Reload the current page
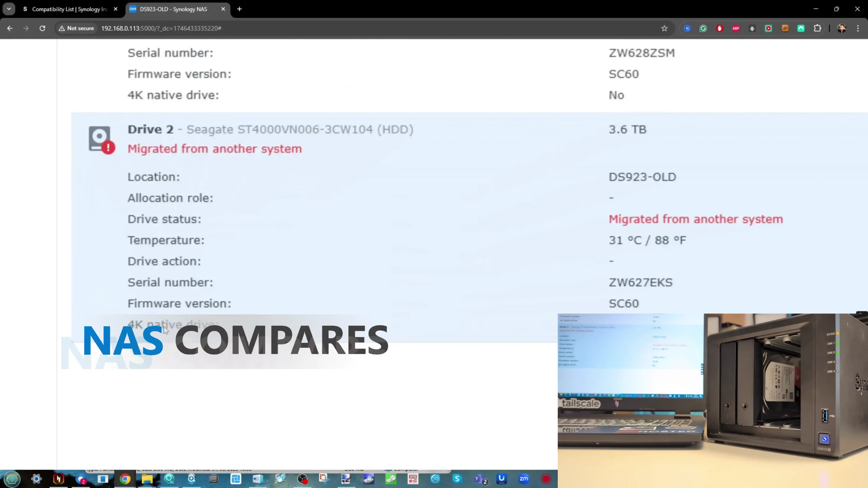 click(x=42, y=28)
